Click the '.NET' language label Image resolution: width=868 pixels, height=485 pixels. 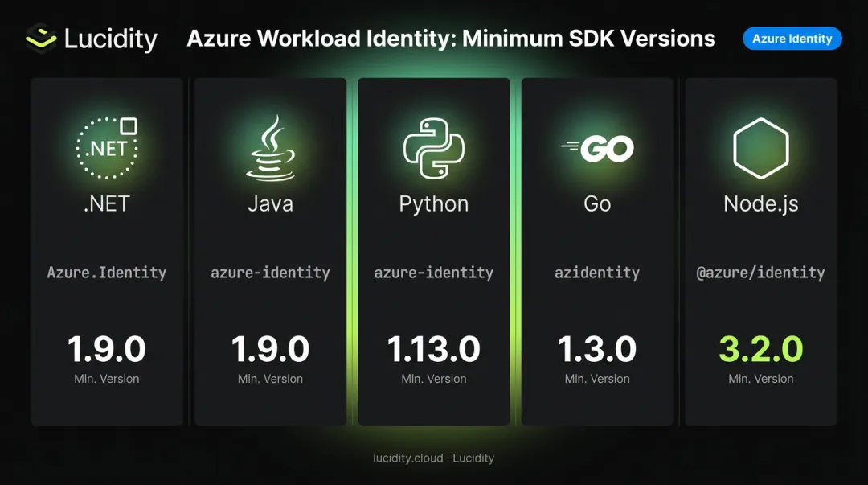[x=107, y=204]
